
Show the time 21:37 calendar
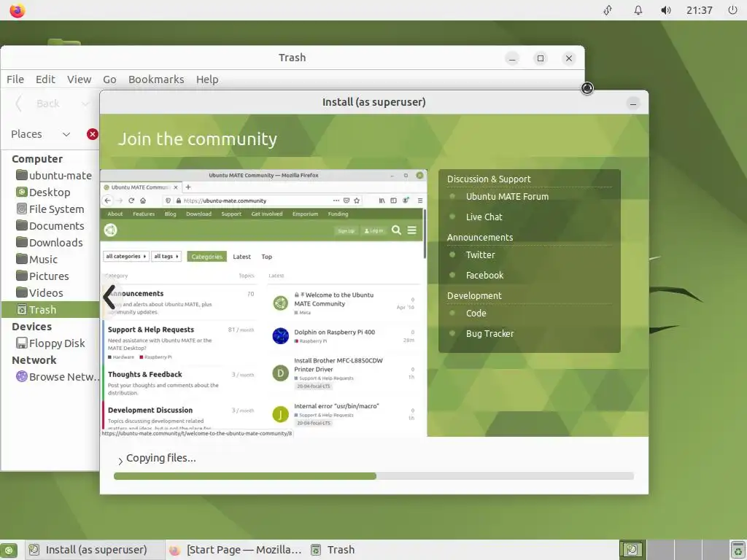[699, 10]
